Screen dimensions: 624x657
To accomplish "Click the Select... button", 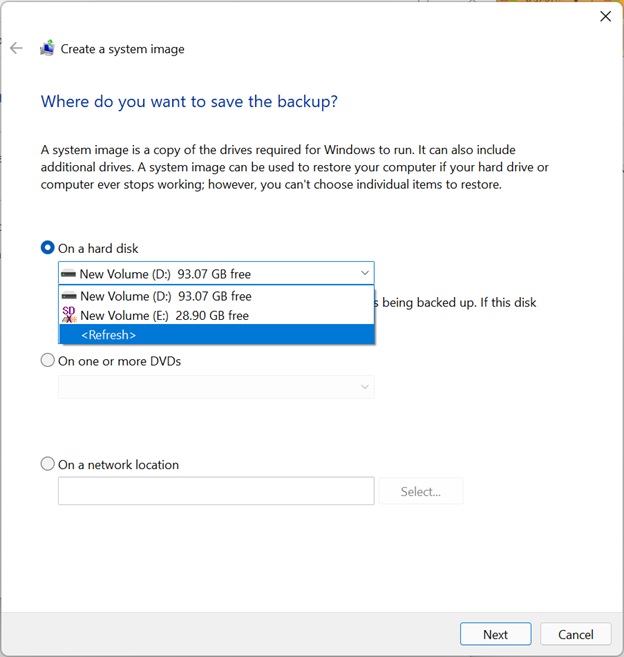I will pyautogui.click(x=421, y=491).
